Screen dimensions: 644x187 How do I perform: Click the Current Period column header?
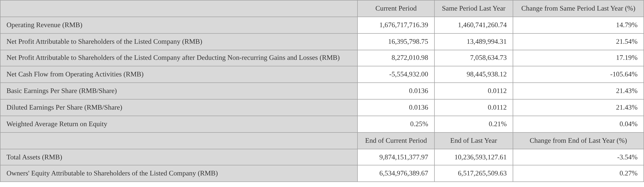(396, 9)
